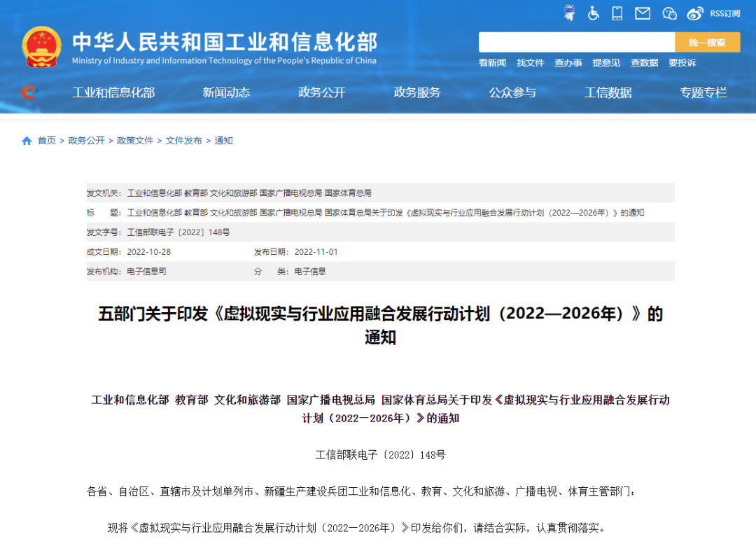Open the accessibility wheelchair icon

pyautogui.click(x=593, y=13)
